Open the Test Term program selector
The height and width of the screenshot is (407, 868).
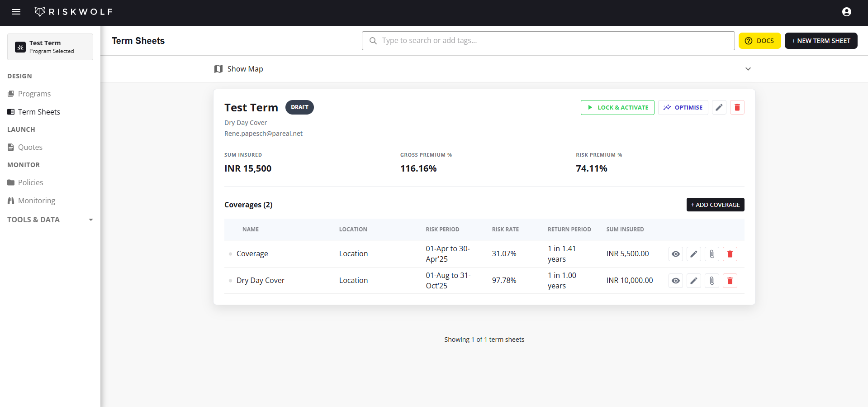[x=50, y=47]
